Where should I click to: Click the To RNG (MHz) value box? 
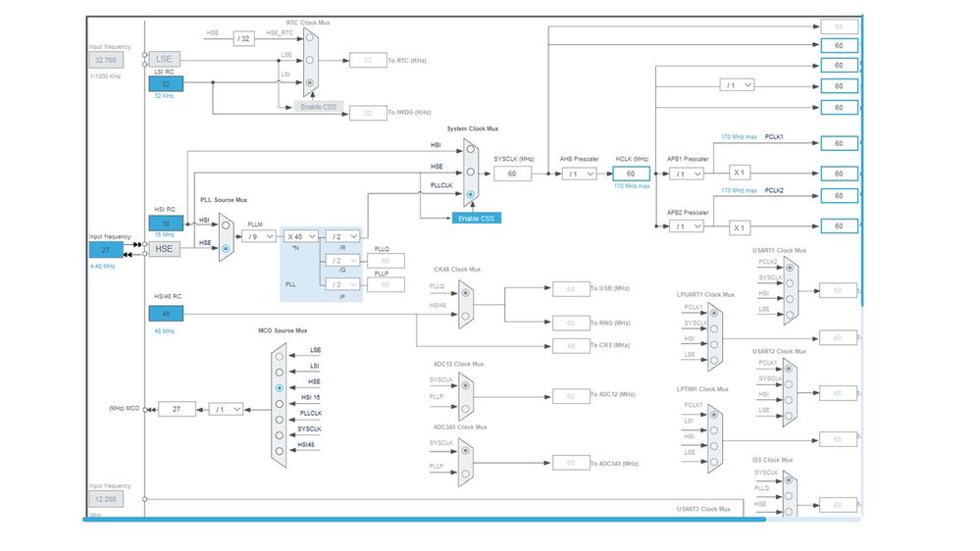click(571, 323)
